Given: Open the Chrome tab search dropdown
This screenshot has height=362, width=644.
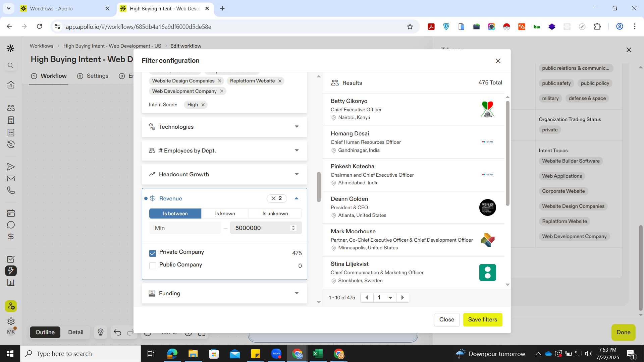Looking at the screenshot, I should (9, 8).
